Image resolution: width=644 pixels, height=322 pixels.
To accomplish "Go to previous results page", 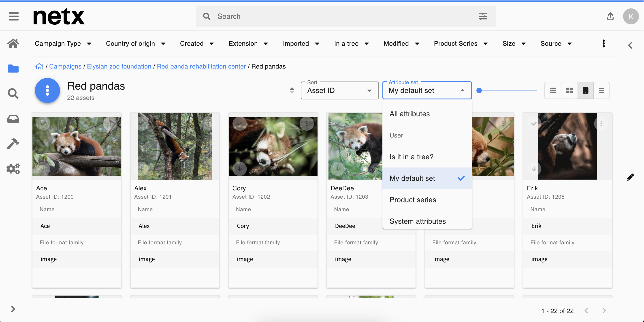I will tap(586, 311).
